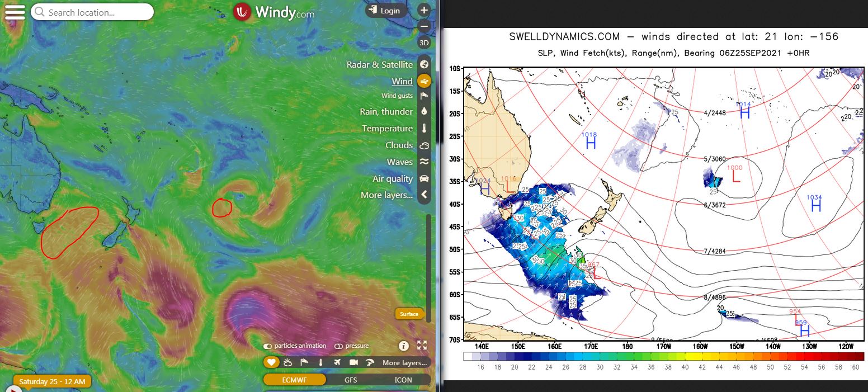Enter fullscreen map mode
Viewport: 868px width, 392px height.
tap(422, 346)
